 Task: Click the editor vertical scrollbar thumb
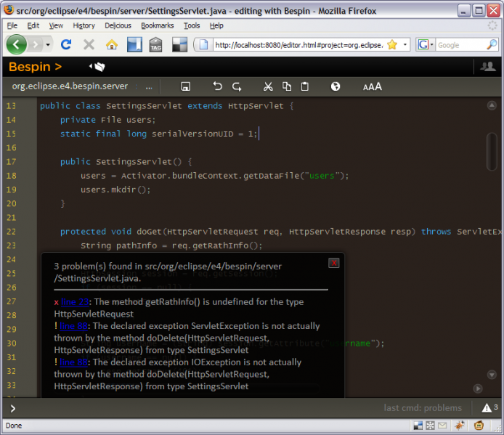(492, 152)
